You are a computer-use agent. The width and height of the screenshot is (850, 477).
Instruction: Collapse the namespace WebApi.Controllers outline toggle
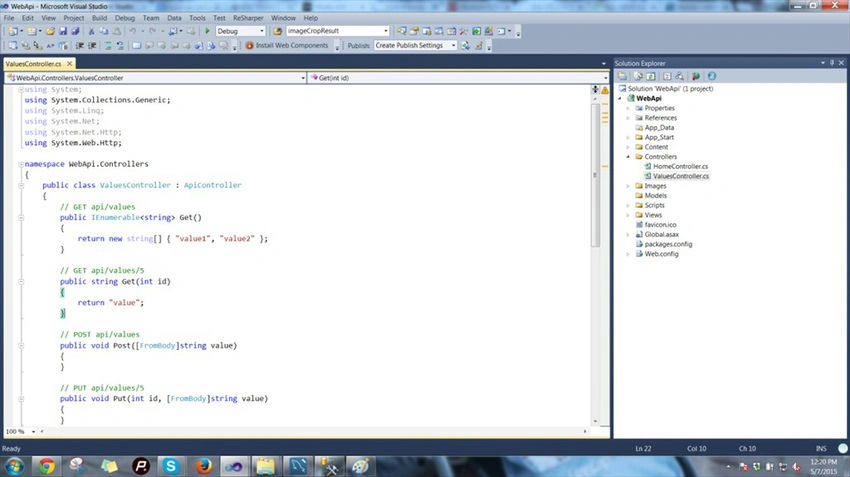click(x=21, y=164)
